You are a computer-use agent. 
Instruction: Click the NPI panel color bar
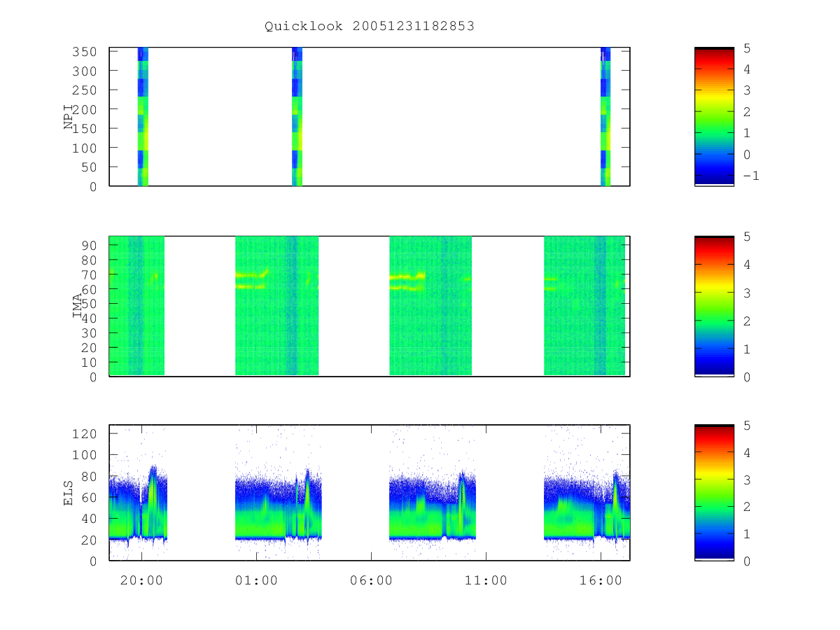click(x=714, y=117)
